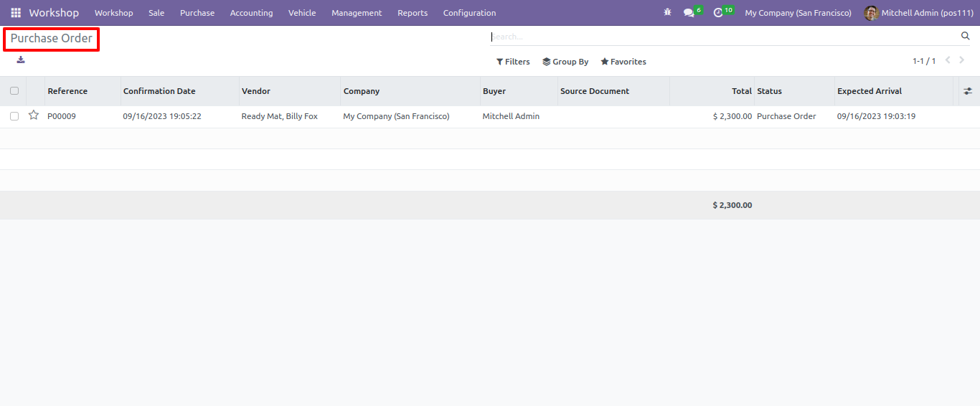Open the apps grid menu icon
980x406 pixels.
tap(16, 13)
